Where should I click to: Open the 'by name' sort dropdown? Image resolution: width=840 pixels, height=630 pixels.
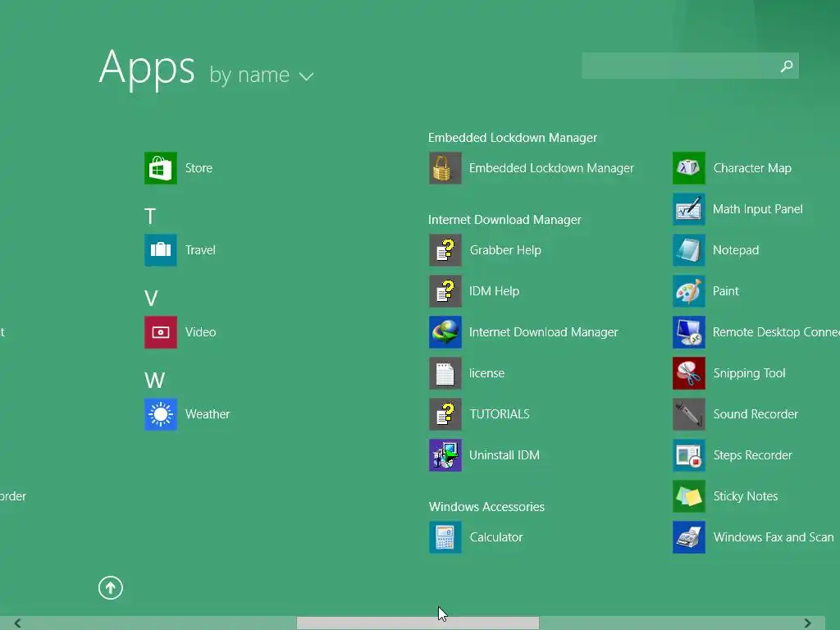[x=261, y=75]
